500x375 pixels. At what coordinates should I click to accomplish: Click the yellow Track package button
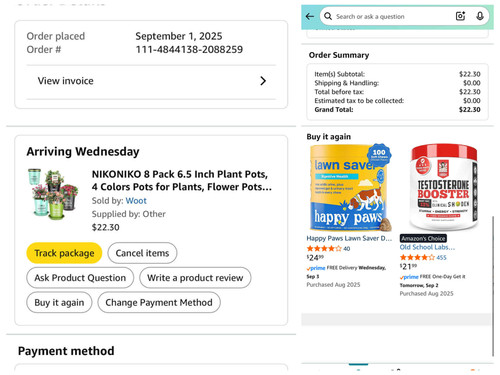click(x=64, y=253)
